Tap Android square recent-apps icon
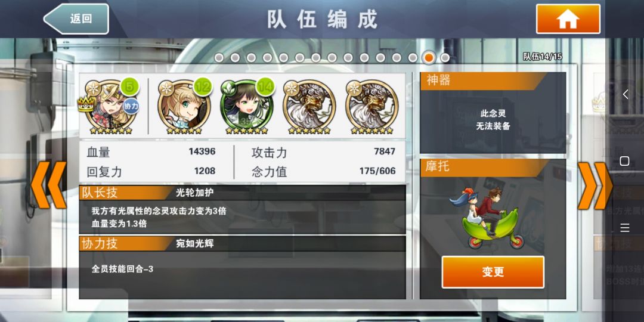The width and height of the screenshot is (644, 322). pos(625,161)
